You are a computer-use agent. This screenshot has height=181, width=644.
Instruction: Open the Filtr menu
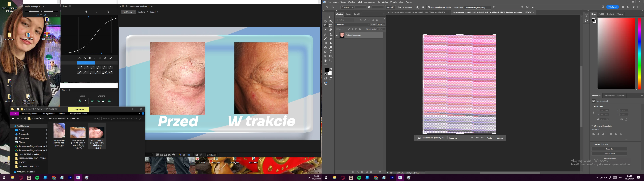coord(378,2)
